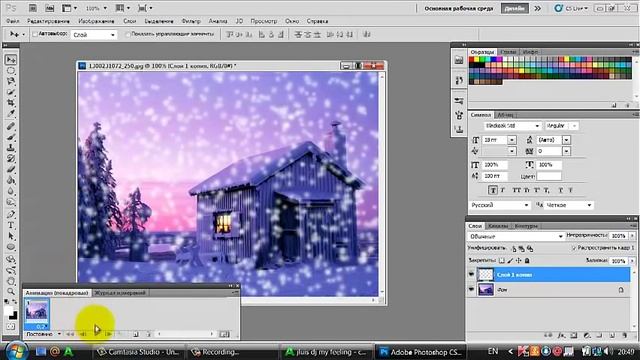Toggle the Автовыбор checkbox
This screenshot has width=640, height=360.
click(35, 34)
